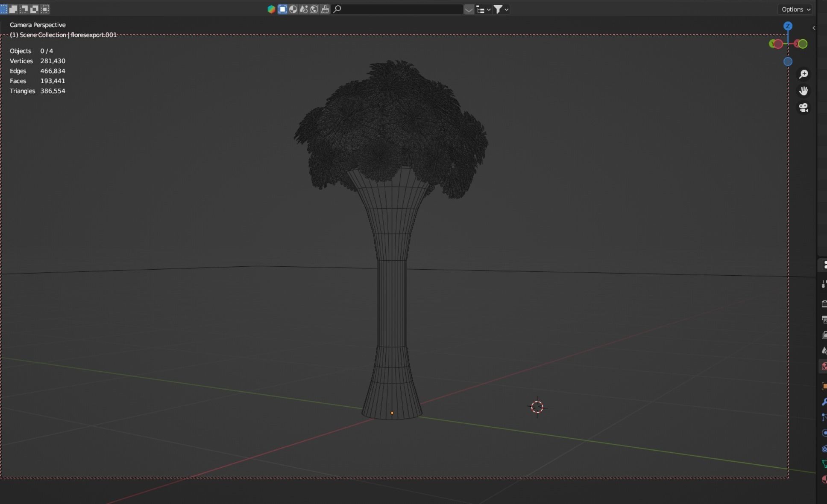Click the Objects value "0 / 4"

click(47, 51)
